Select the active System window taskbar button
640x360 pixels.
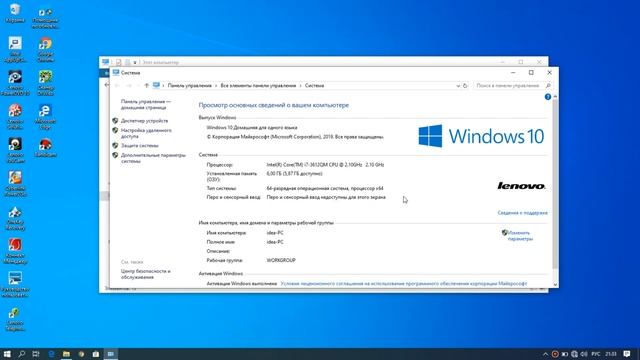pos(111,354)
